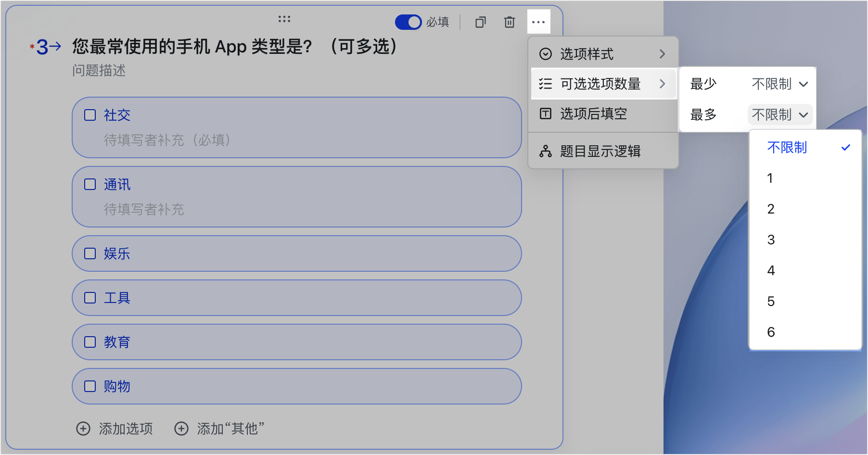
Task: Click the trash delete question icon
Action: 509,22
